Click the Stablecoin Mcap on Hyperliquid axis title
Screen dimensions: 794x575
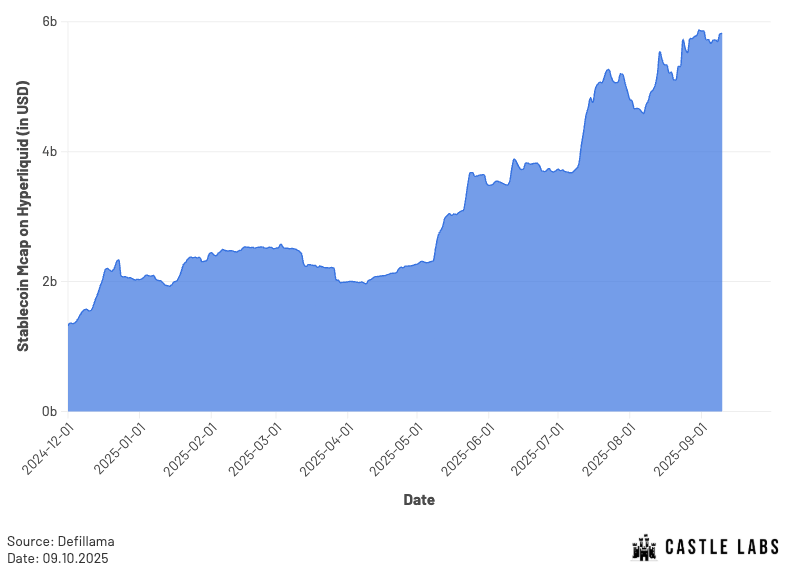coord(23,216)
